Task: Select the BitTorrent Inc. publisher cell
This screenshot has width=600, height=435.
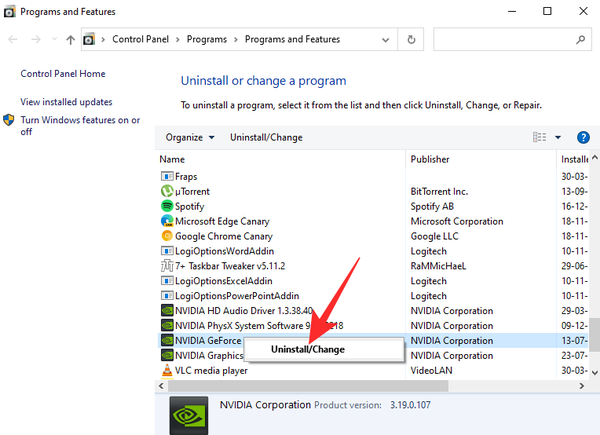Action: pyautogui.click(x=439, y=191)
